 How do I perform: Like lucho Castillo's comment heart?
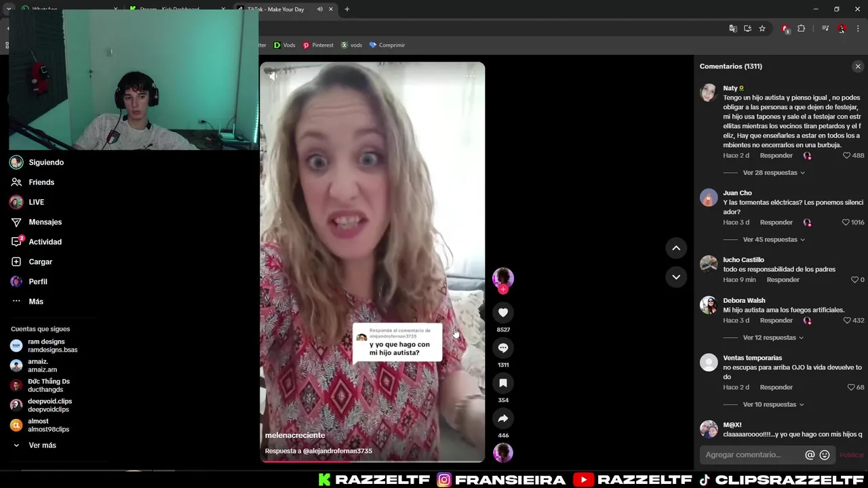854,279
